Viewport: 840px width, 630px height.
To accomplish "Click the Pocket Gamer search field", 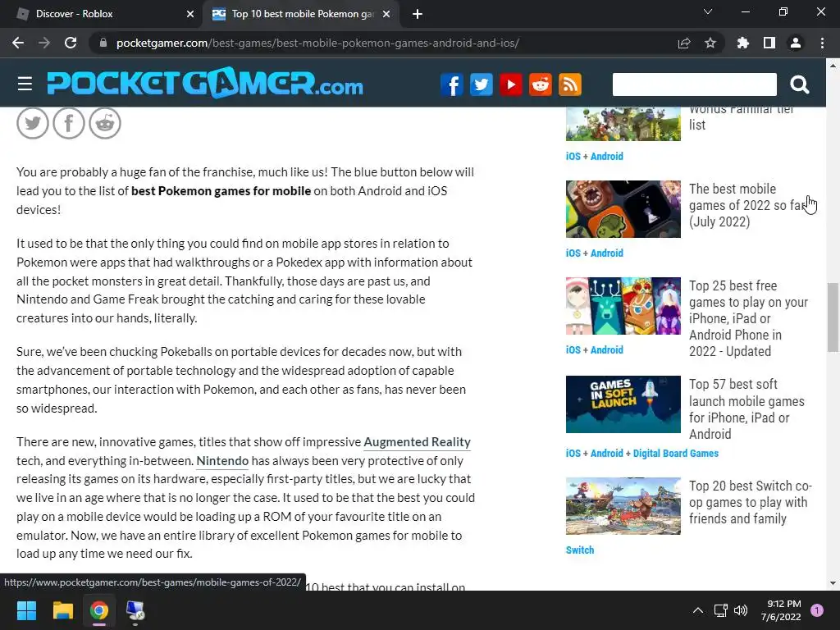I will 694,84.
